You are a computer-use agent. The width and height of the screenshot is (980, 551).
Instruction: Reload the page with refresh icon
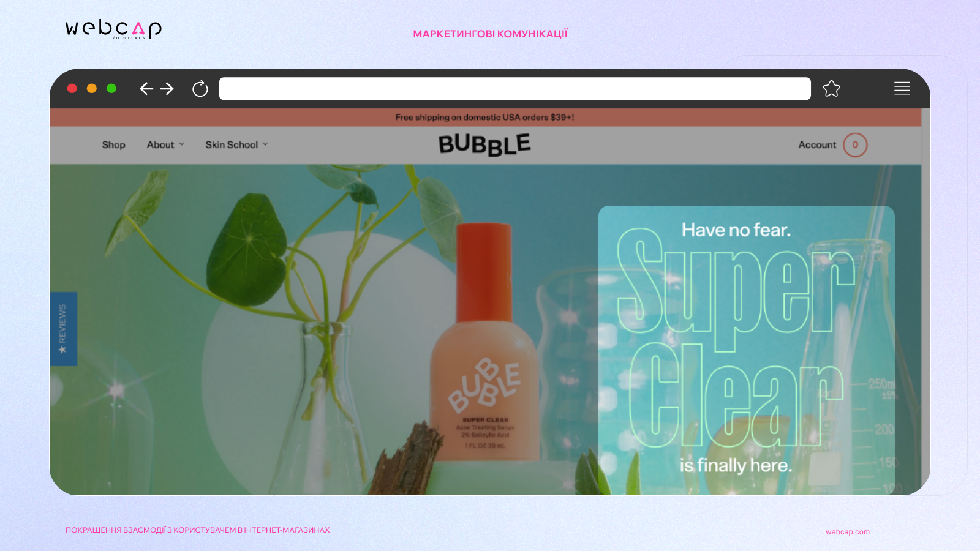coord(200,89)
